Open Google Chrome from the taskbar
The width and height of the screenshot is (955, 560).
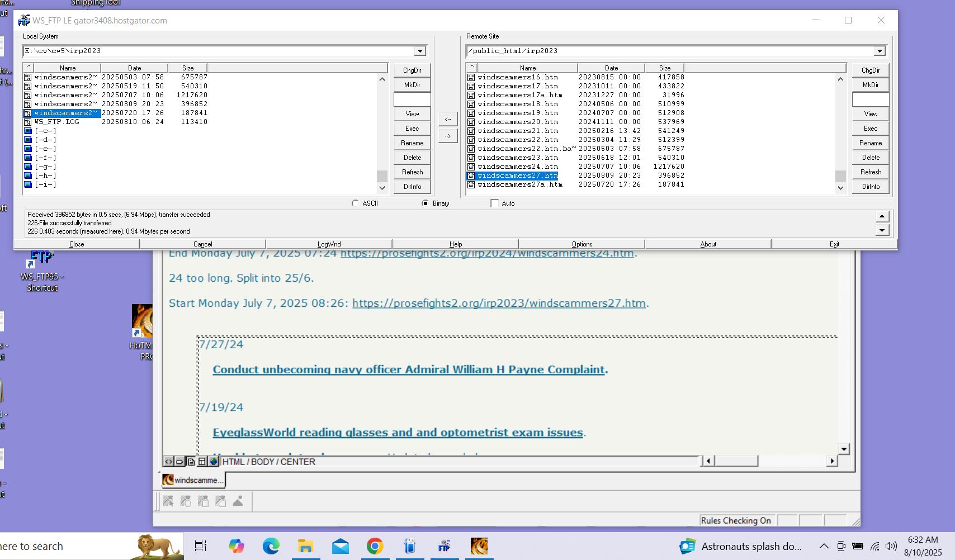click(375, 546)
